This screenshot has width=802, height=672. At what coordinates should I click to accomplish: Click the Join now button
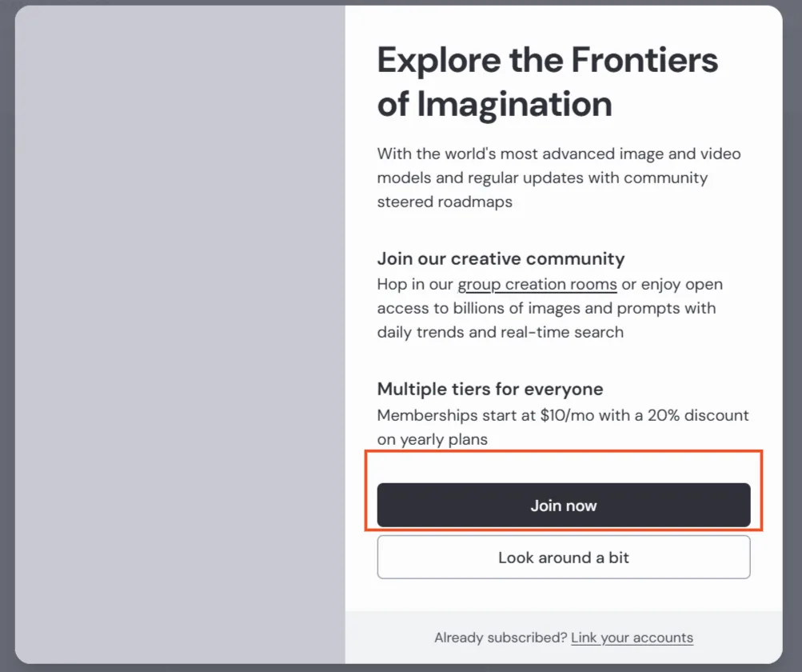click(x=564, y=506)
